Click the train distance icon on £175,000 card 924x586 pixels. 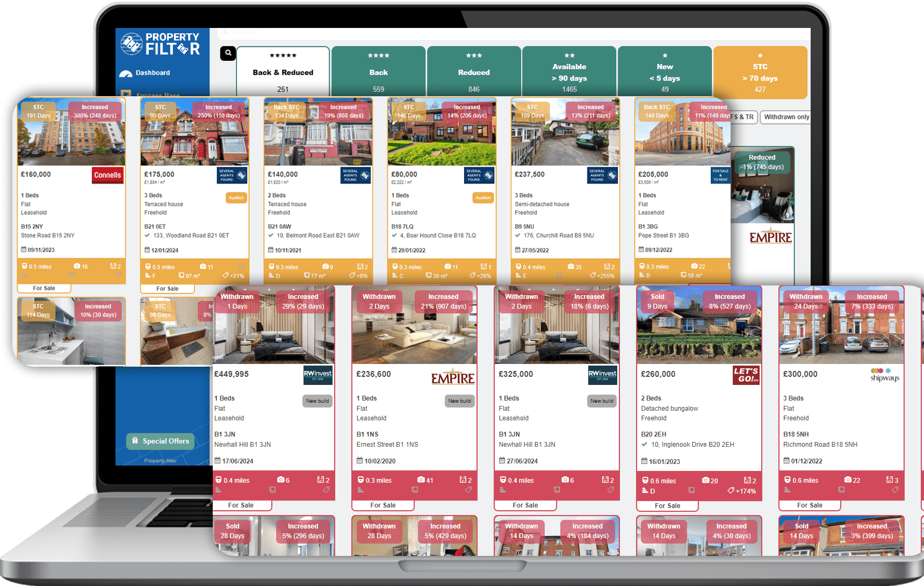coord(148,267)
